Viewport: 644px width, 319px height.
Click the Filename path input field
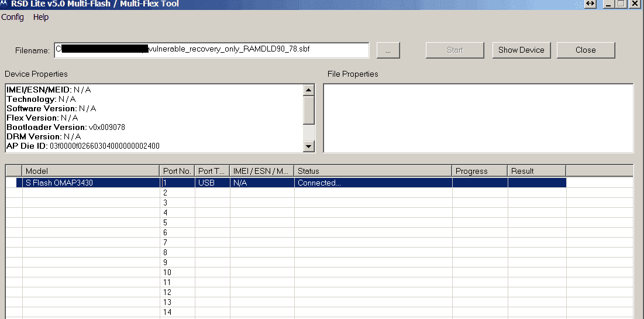[x=212, y=50]
